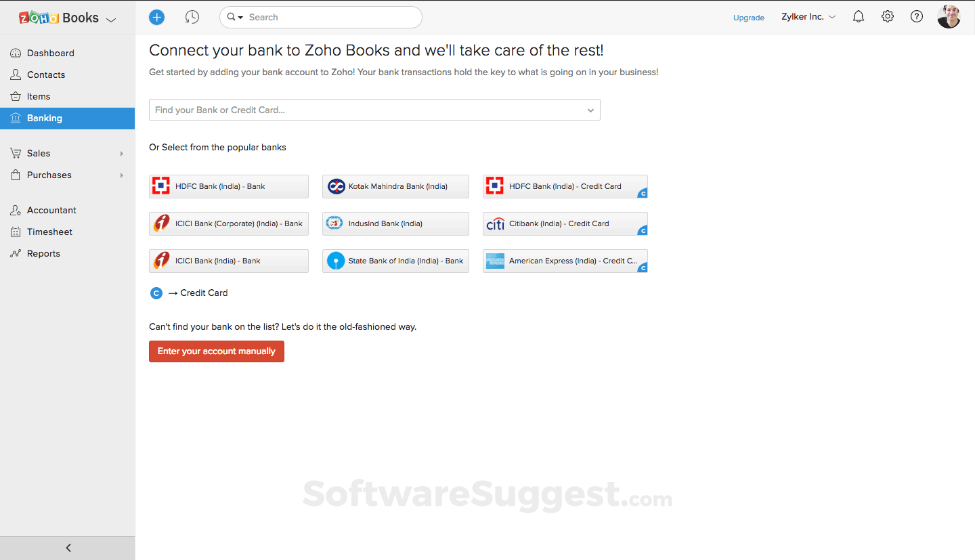Click the Upgrade link
Image resolution: width=975 pixels, height=560 pixels.
click(x=748, y=18)
